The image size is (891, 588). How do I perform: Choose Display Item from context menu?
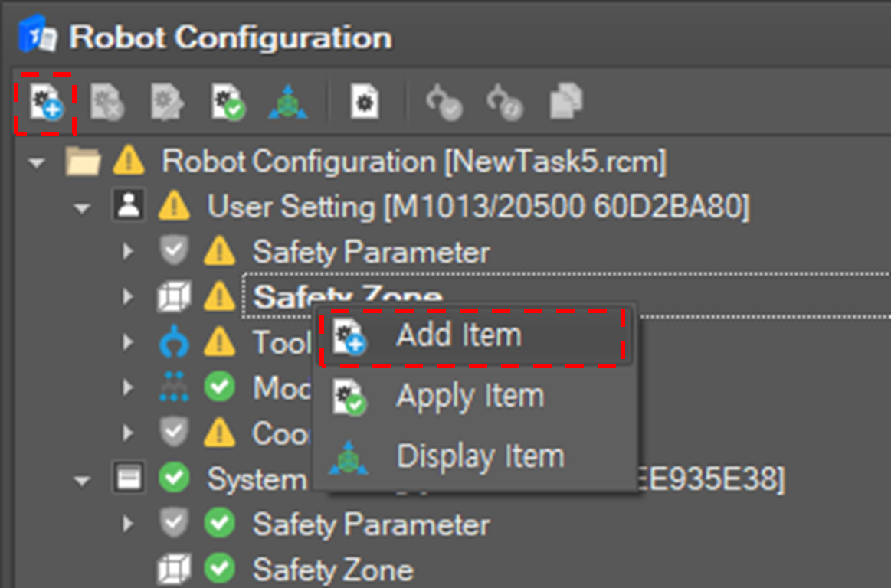(x=480, y=457)
